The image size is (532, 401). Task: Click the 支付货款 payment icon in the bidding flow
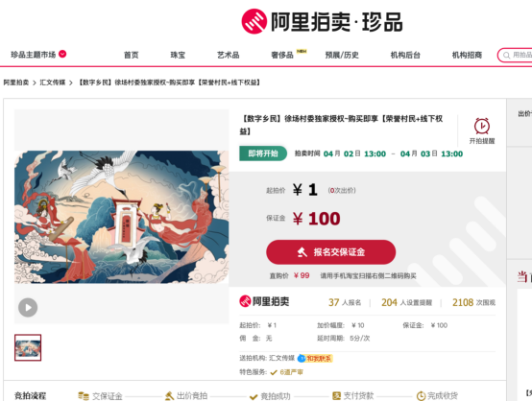coord(336,396)
